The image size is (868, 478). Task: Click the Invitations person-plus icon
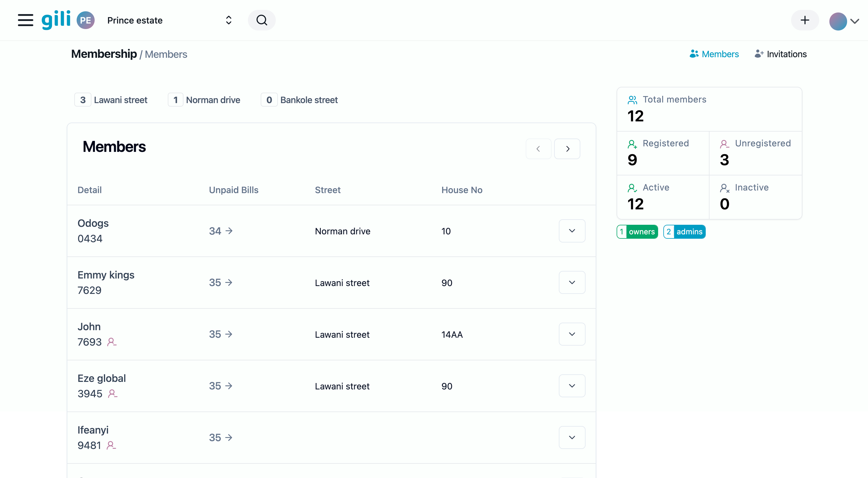click(x=759, y=54)
